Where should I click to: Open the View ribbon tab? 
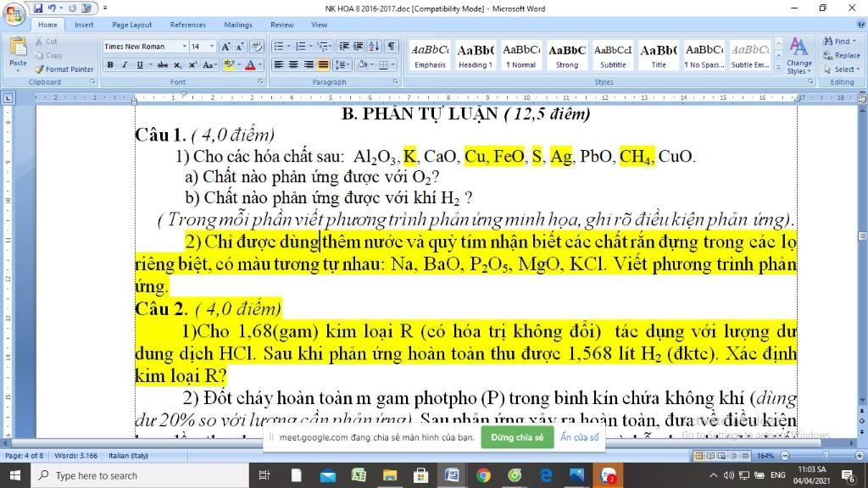click(x=319, y=25)
